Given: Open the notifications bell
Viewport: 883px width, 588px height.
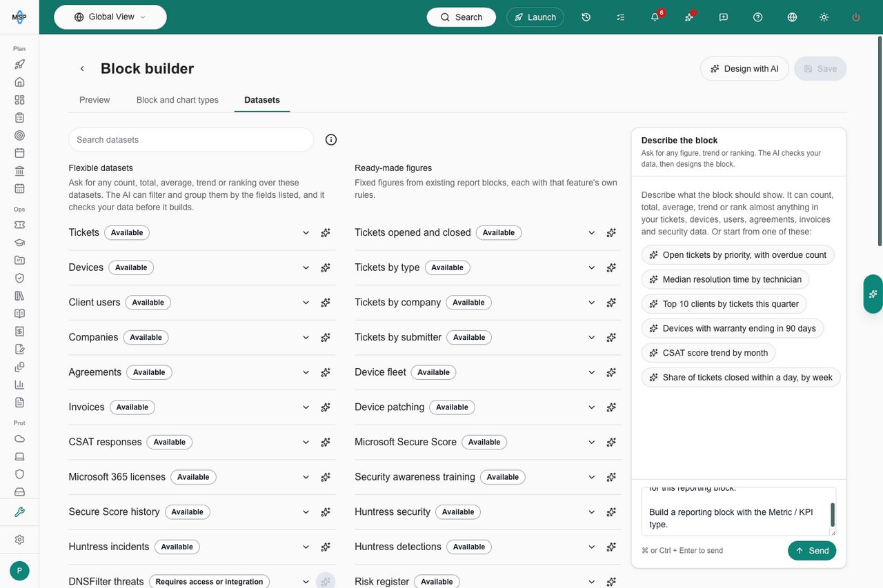Looking at the screenshot, I should pyautogui.click(x=655, y=17).
